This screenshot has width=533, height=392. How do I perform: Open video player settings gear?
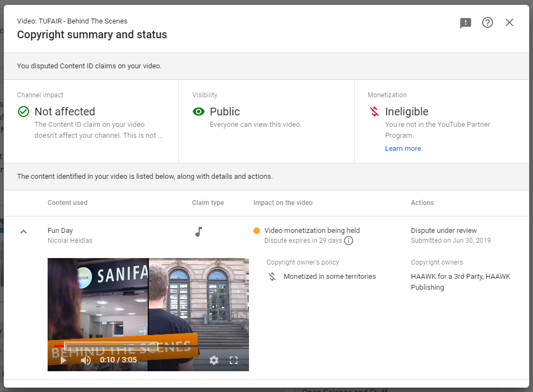[214, 360]
